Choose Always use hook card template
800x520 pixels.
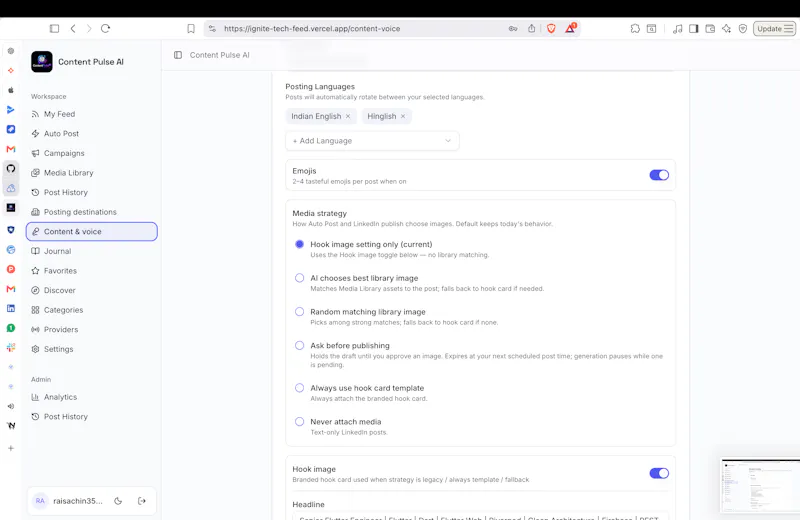[299, 388]
